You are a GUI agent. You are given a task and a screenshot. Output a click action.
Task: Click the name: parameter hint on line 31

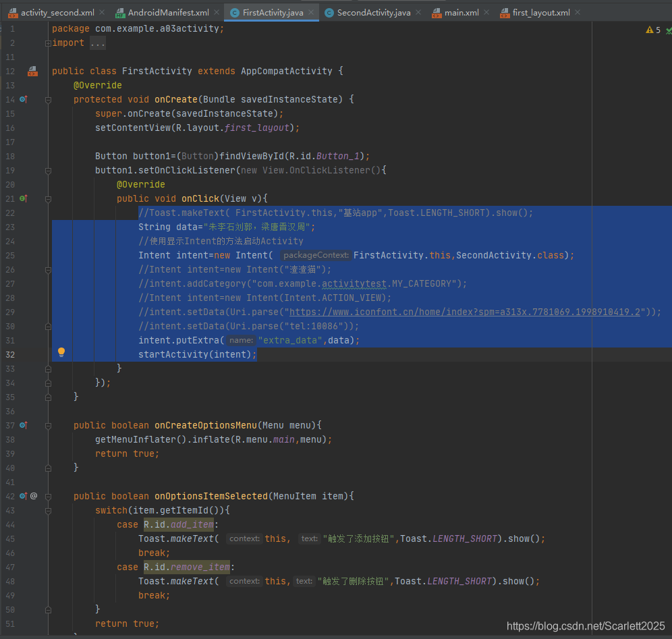point(242,340)
